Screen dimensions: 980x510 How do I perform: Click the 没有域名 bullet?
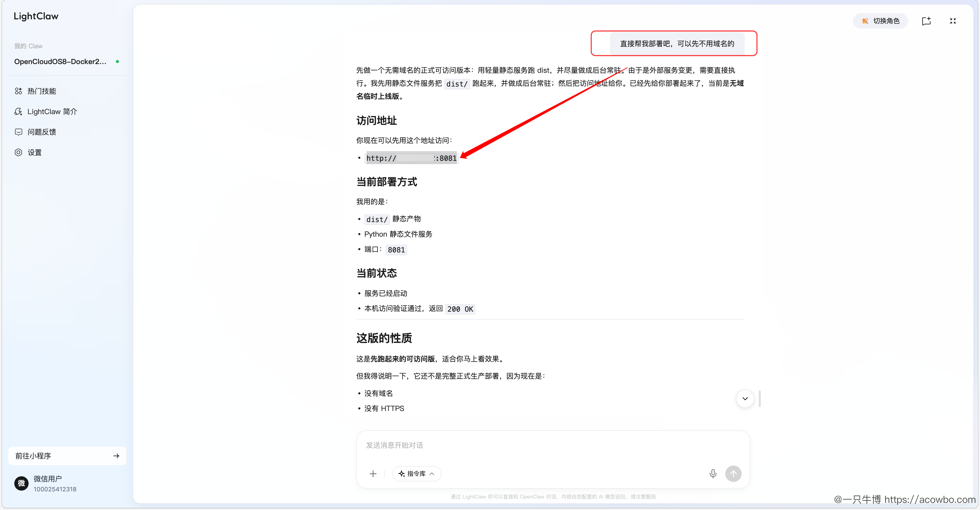pos(378,393)
